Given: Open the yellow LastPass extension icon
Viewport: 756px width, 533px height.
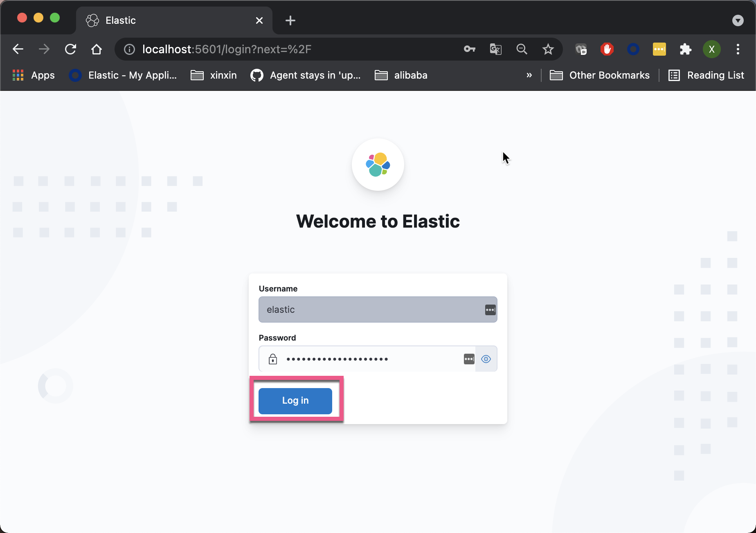Looking at the screenshot, I should click(659, 49).
